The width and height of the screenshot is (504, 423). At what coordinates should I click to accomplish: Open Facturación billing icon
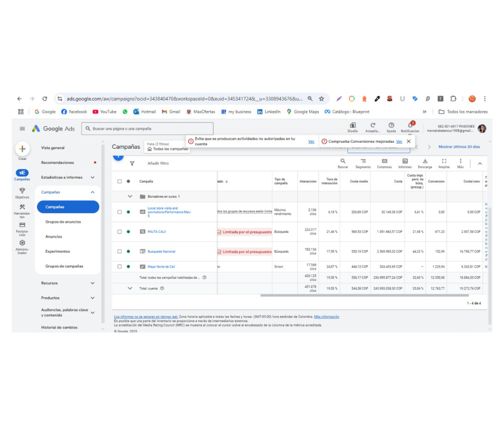pos(22,225)
